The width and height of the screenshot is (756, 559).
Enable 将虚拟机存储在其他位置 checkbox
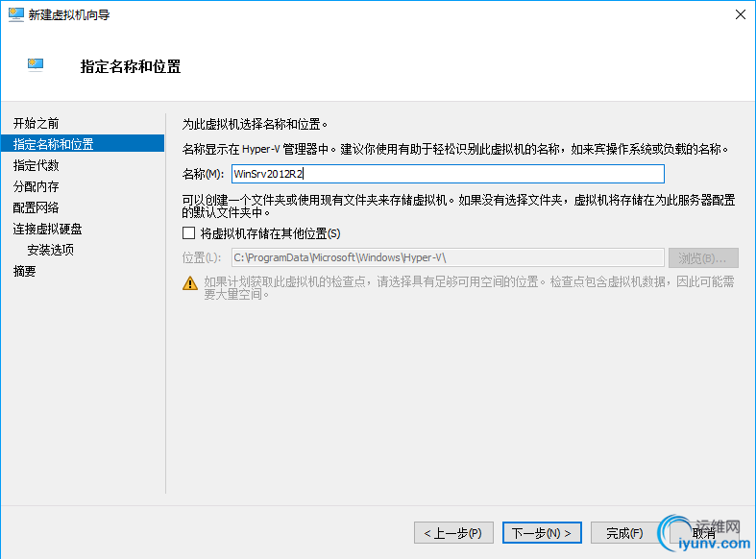188,233
